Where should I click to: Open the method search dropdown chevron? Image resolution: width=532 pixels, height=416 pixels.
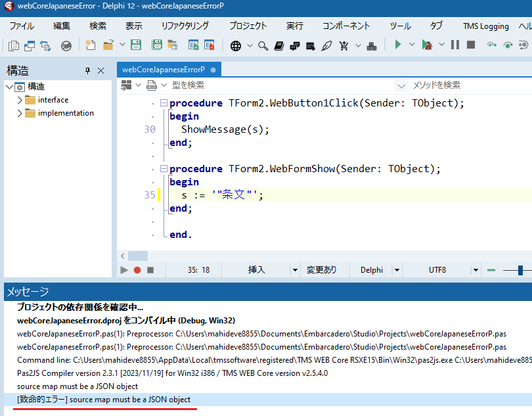401,85
